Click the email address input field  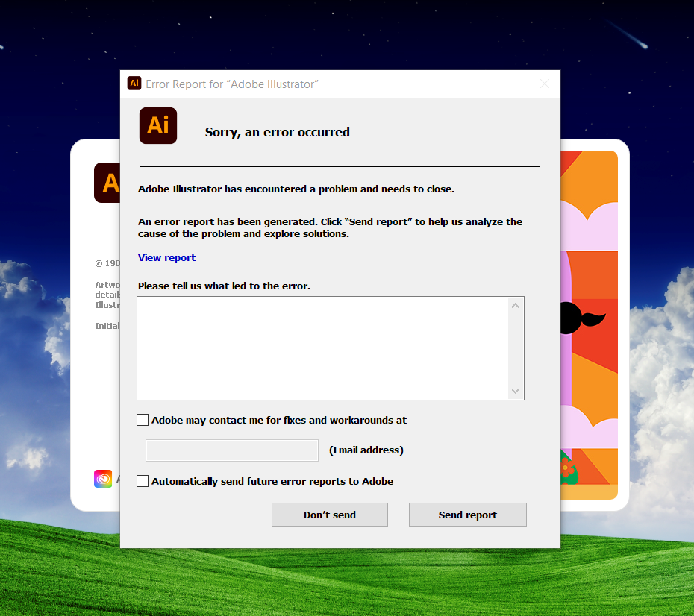232,450
